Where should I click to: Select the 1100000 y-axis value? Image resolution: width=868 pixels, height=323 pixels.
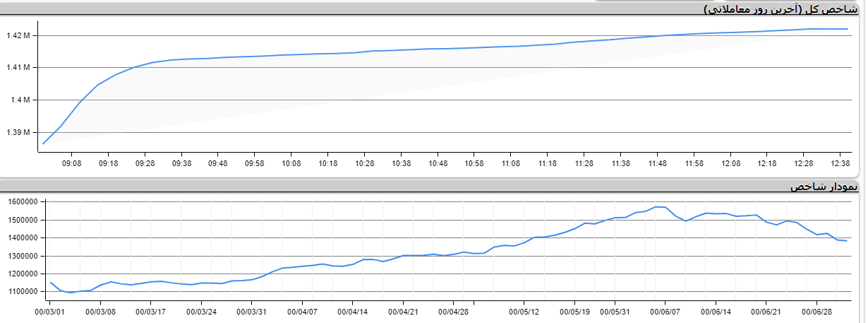[20, 291]
